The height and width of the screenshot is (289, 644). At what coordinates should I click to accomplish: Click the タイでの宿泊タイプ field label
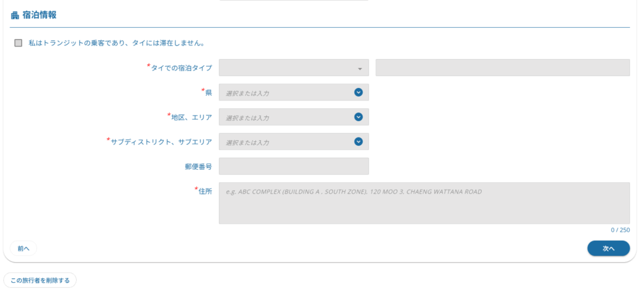[x=182, y=68]
